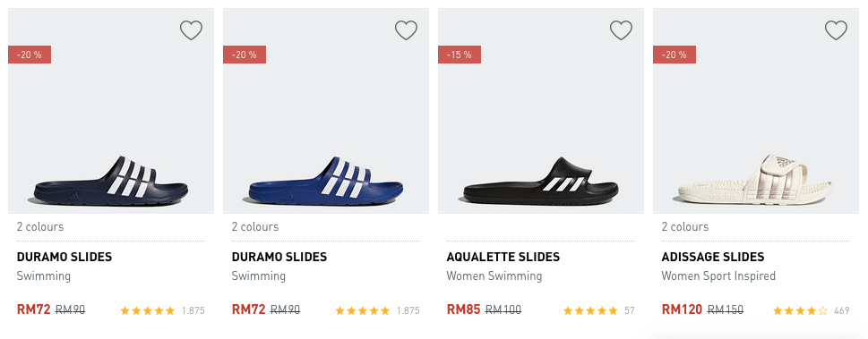Open AQUALETTE SLIDES product title
This screenshot has height=339, width=868.
[x=503, y=257]
